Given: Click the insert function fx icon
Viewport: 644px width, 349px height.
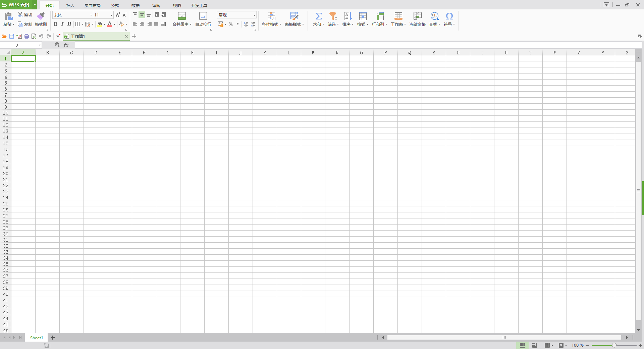Looking at the screenshot, I should point(66,45).
